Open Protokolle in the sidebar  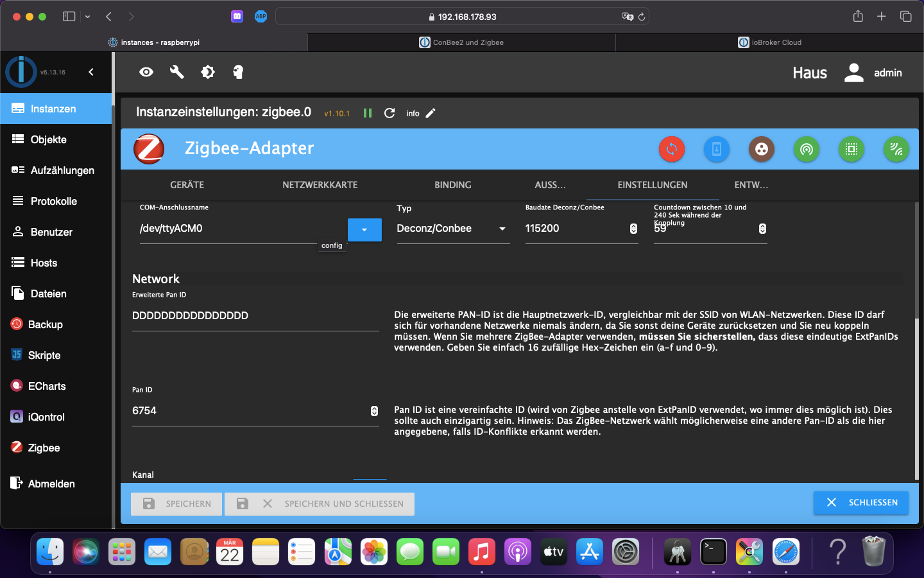(x=56, y=201)
